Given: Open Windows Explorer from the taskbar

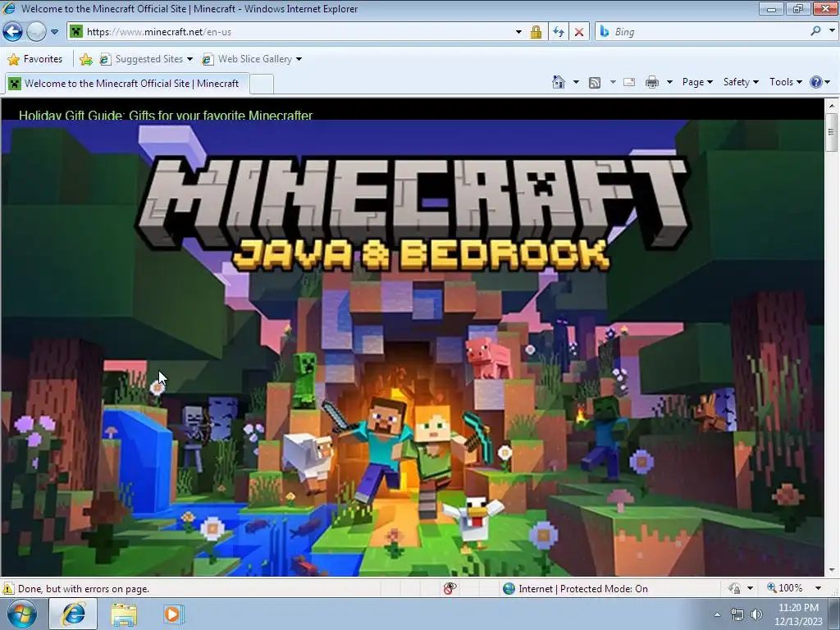Looking at the screenshot, I should click(124, 614).
